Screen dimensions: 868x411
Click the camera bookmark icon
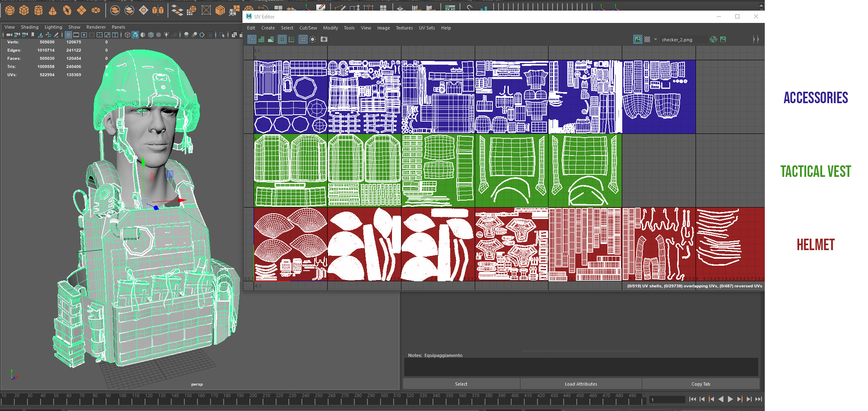[33, 35]
